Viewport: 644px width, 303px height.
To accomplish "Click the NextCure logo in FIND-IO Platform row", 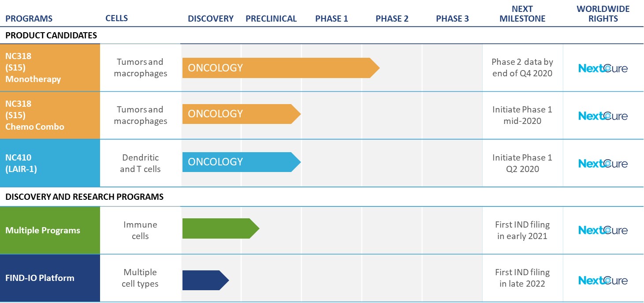I will click(603, 280).
